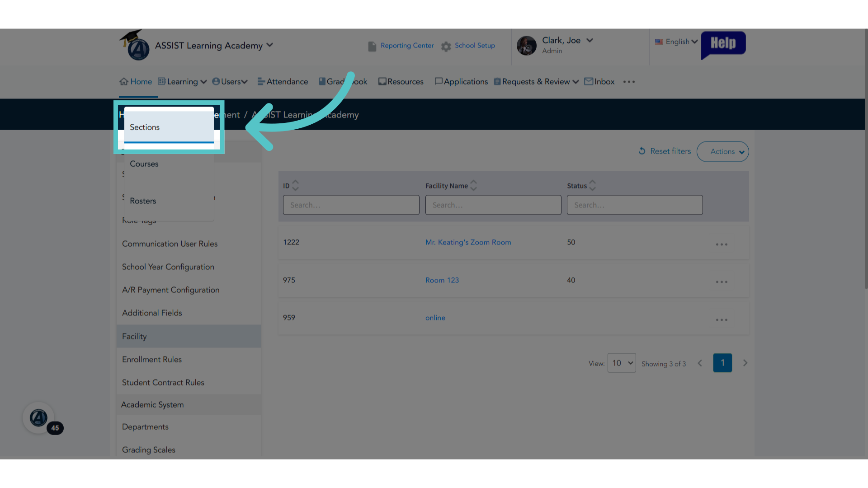Expand the ASSIST Learning Academy school dropdown
The width and height of the screenshot is (868, 488).
pos(269,45)
